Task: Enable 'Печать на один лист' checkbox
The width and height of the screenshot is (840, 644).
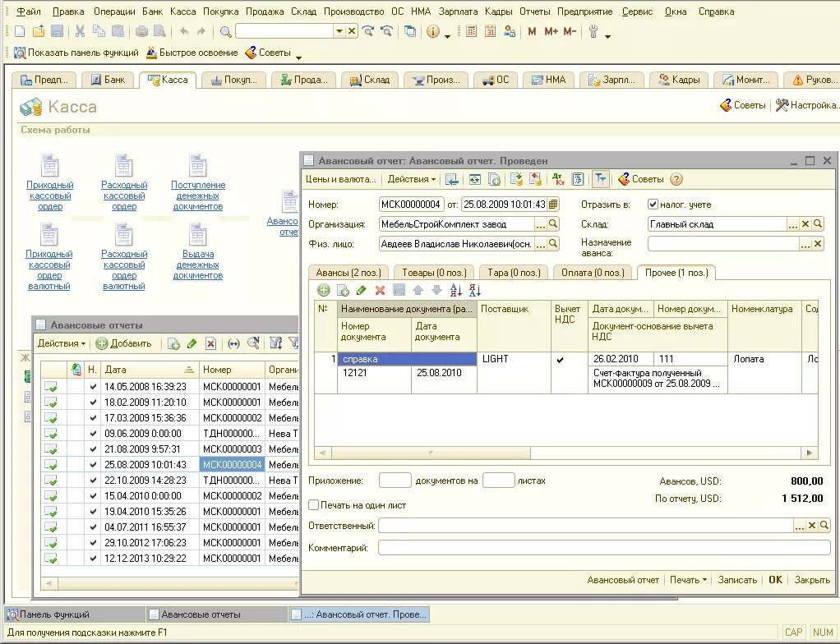Action: pyautogui.click(x=314, y=504)
